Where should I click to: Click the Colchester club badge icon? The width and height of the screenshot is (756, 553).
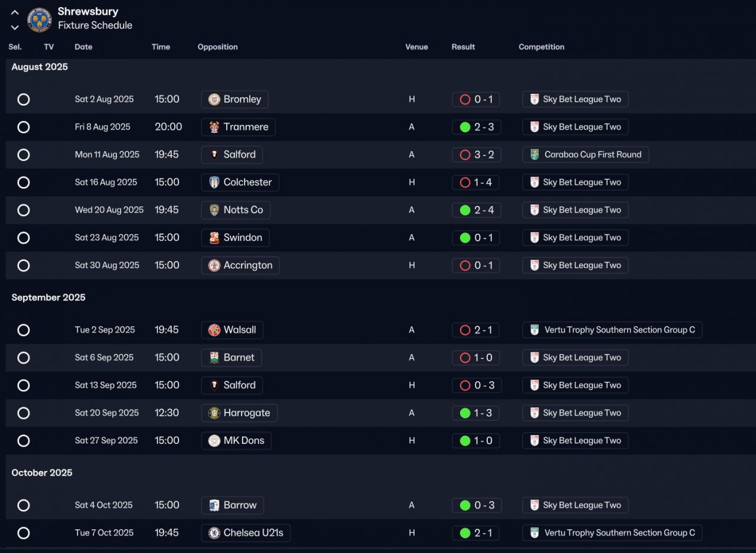point(214,182)
